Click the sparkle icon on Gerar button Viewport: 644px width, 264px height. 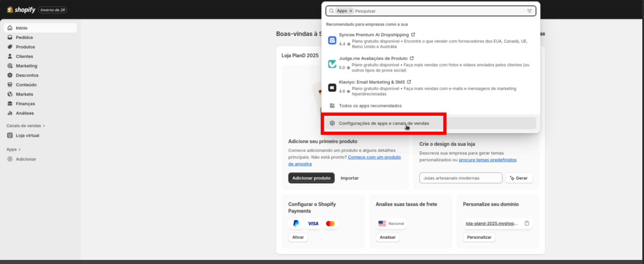[512, 178]
